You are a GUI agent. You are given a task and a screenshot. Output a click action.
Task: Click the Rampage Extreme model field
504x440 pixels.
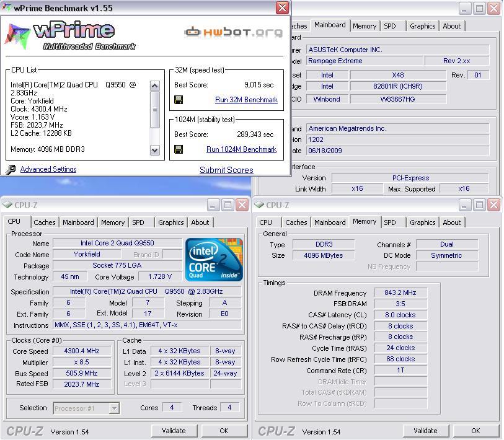365,61
